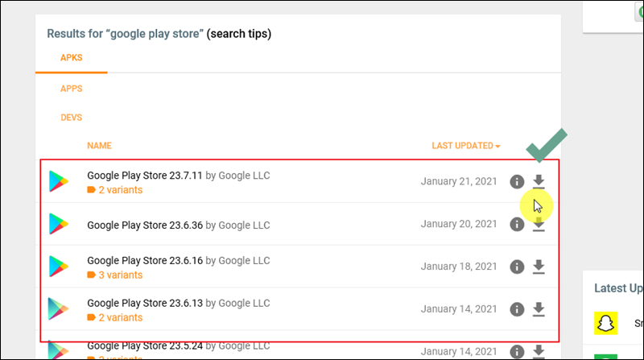Open info for Google Play Store 23.7.11
Viewport: 644px width, 360px height.
517,182
